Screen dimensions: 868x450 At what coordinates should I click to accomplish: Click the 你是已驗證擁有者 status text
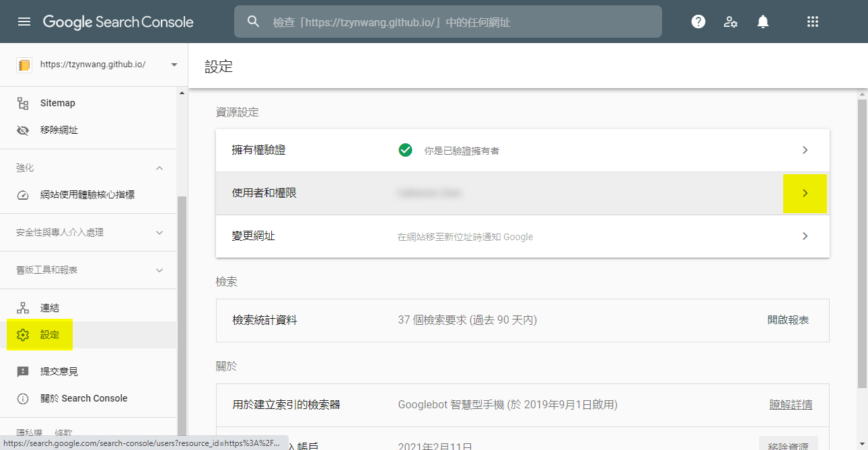point(462,151)
